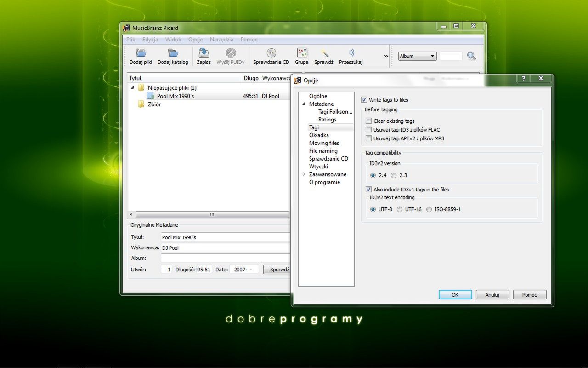Select Wtyczki options page
Image resolution: width=588 pixels, height=368 pixels.
point(318,167)
